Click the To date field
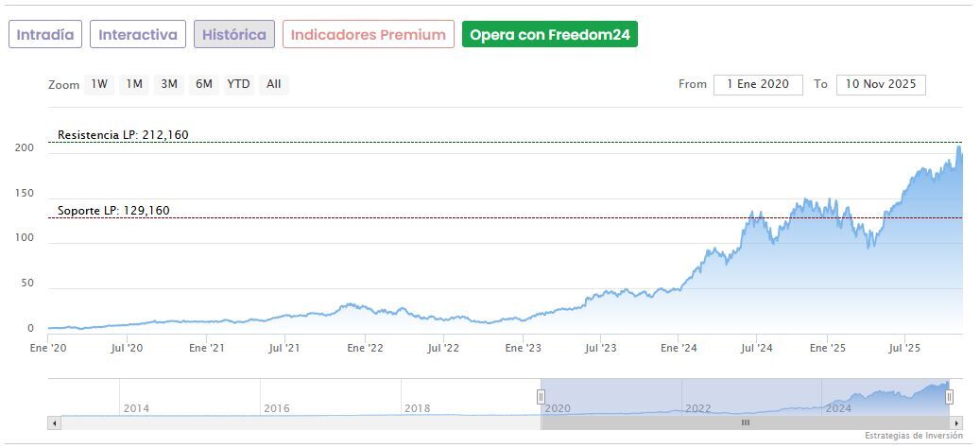Image resolution: width=980 pixels, height=448 pixels. [x=881, y=84]
